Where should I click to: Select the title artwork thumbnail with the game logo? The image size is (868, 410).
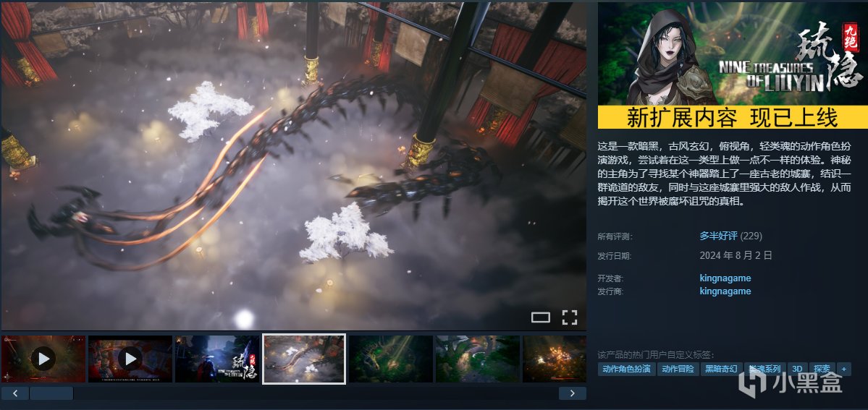[217, 359]
